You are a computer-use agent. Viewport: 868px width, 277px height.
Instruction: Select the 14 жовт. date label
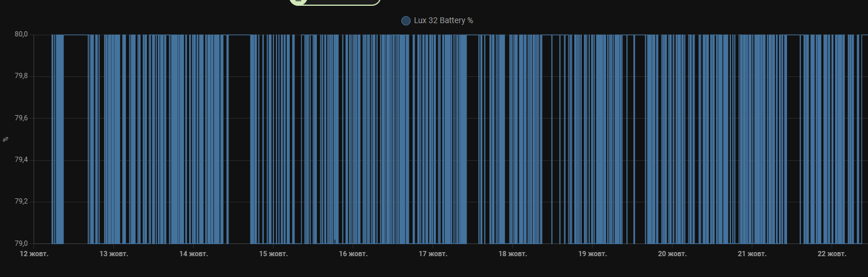click(x=194, y=254)
